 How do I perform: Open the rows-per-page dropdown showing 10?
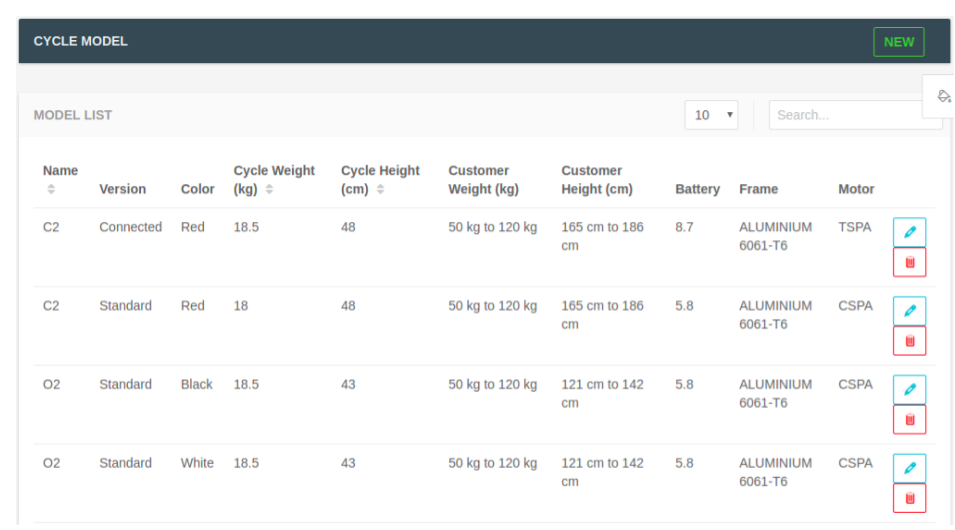(x=711, y=115)
